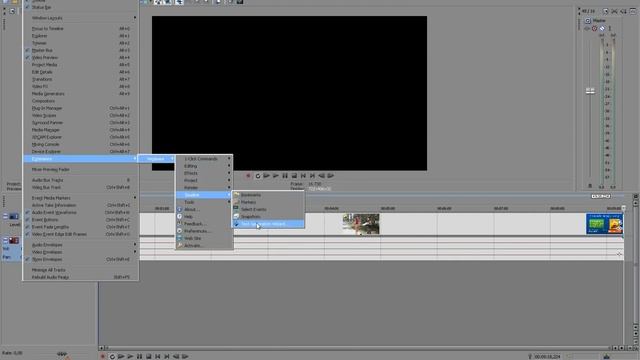
Task: Toggle Event Fade Lengths option
Action: coord(81,227)
